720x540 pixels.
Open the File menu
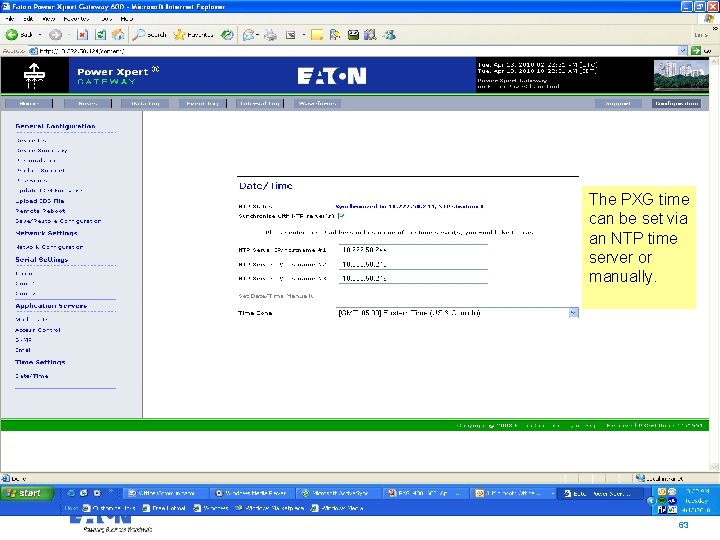(10, 19)
